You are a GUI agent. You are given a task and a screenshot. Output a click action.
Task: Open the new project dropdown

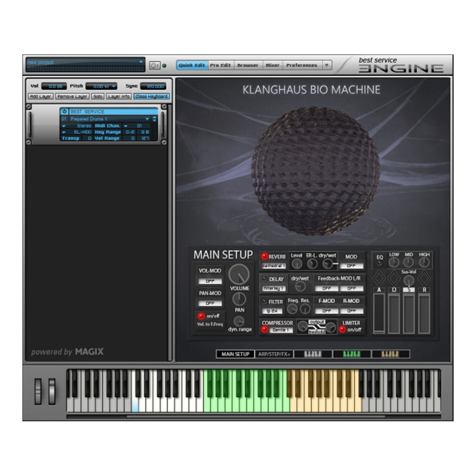click(141, 62)
